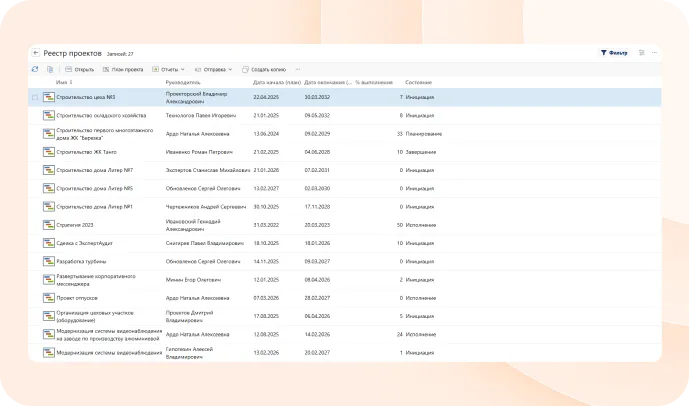Tick checkbox for Строительство цеха №3 row
689x406 pixels.
(x=35, y=97)
